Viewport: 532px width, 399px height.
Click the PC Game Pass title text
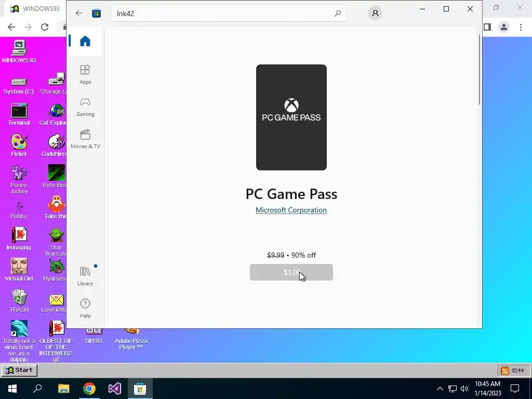(x=291, y=194)
